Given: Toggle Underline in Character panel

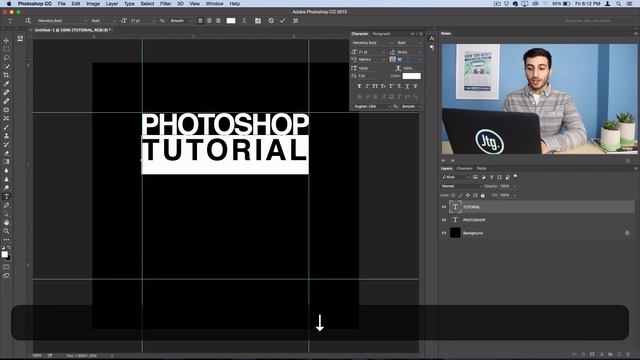Looking at the screenshot, I should (407, 86).
